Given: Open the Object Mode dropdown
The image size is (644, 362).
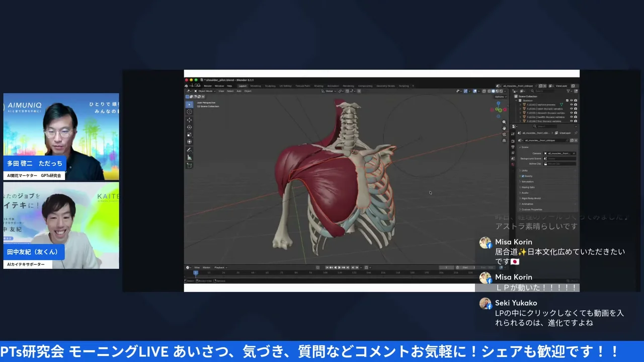Looking at the screenshot, I should 205,91.
